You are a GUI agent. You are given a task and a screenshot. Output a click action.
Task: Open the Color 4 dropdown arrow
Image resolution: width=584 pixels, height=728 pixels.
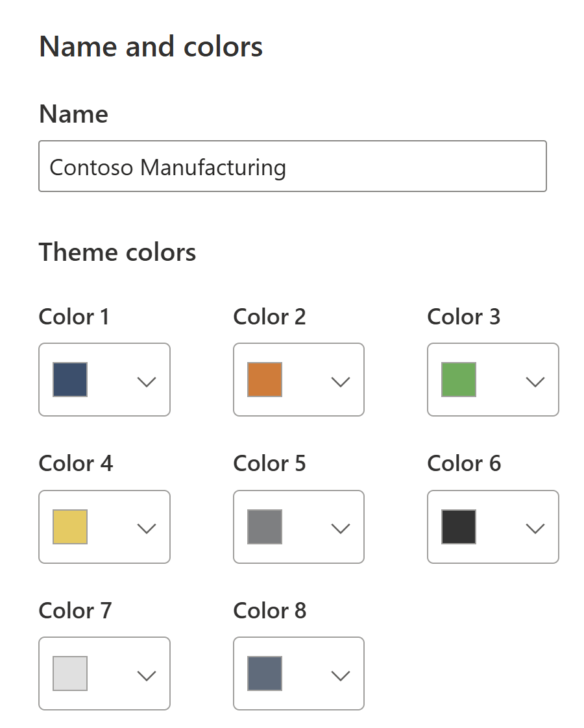pyautogui.click(x=147, y=529)
